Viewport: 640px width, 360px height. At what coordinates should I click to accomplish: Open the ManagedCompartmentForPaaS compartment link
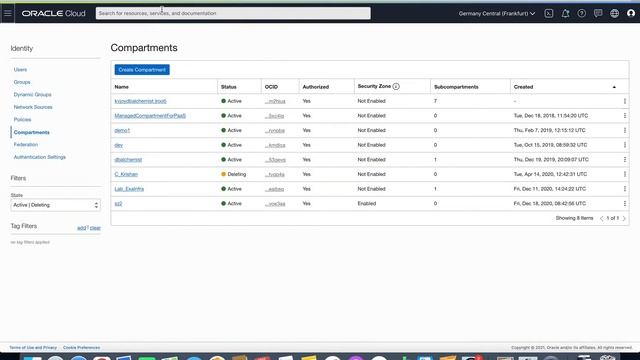[150, 116]
